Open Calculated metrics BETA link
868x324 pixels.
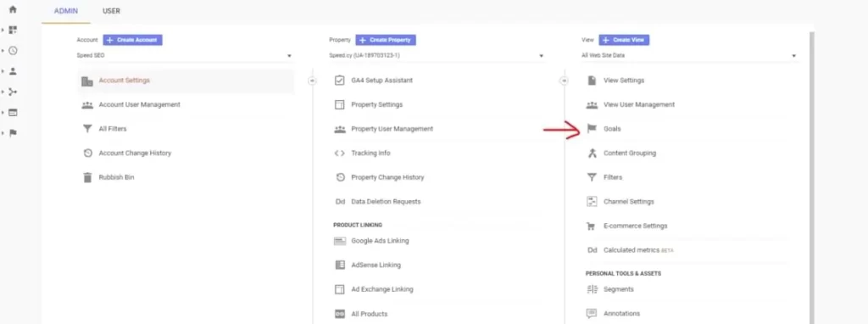click(638, 250)
